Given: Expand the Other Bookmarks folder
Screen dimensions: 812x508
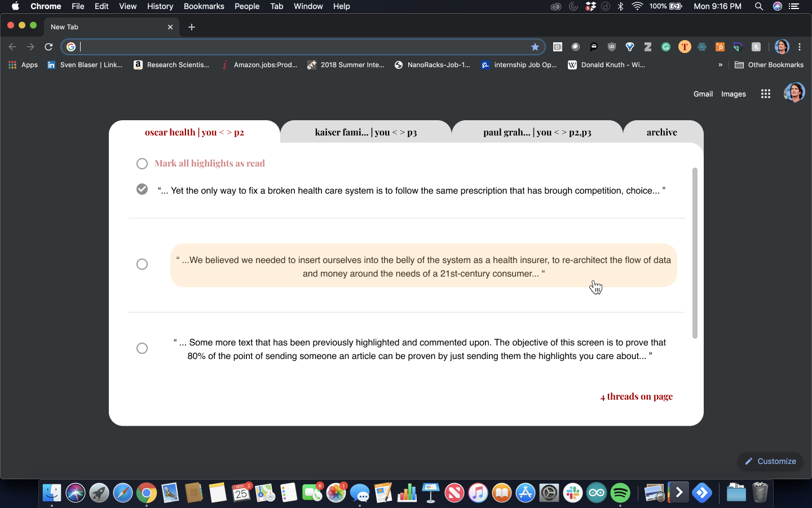Looking at the screenshot, I should [x=769, y=65].
